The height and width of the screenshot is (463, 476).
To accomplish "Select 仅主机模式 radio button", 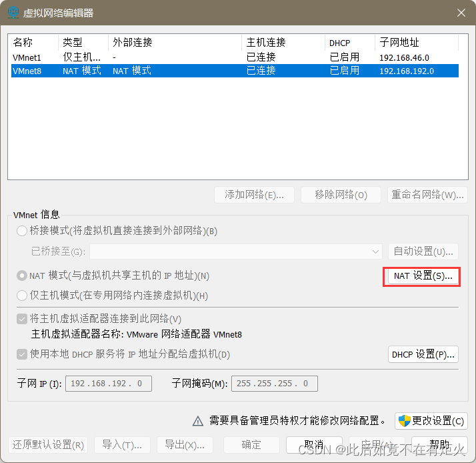I will (x=22, y=296).
